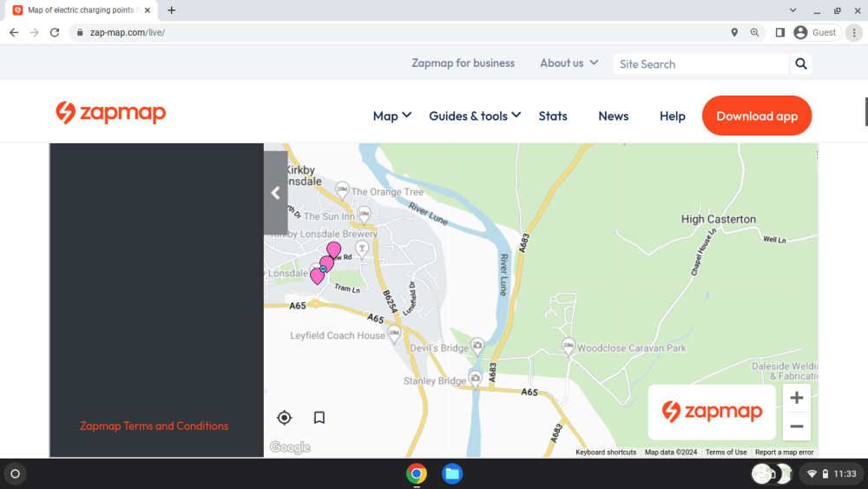Click the Download app button
Screen dimensions: 868x489
(757, 116)
